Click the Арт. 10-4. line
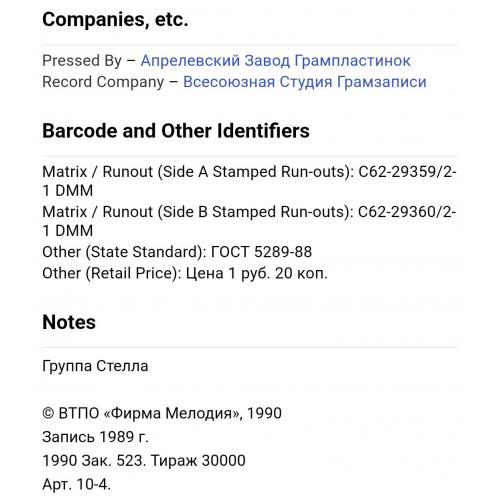This screenshot has width=500, height=500. pos(76,484)
